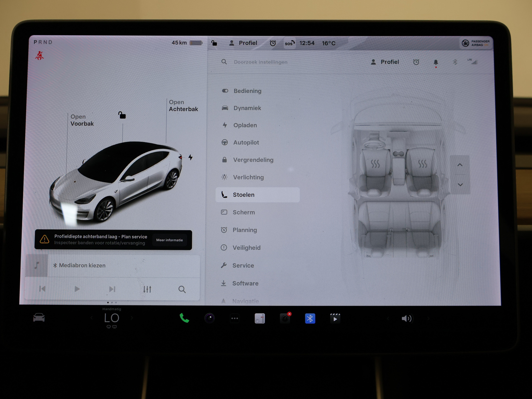Select Scherm settings menu item
Viewport: 532px width, 399px height.
coord(244,212)
